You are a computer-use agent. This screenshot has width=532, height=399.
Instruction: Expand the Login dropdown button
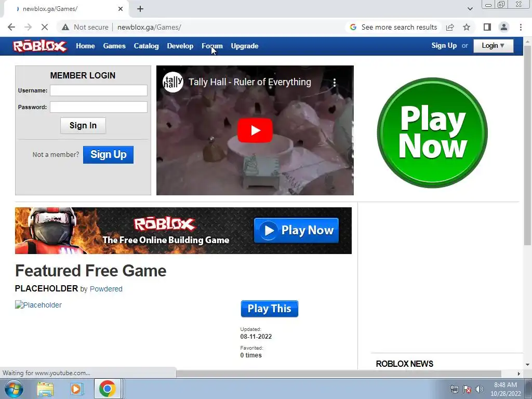point(494,46)
